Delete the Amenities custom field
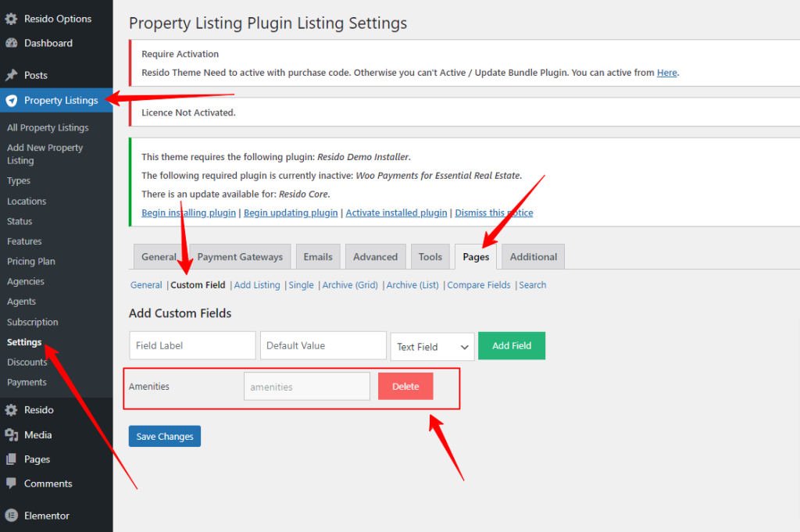The image size is (800, 532). pos(405,385)
